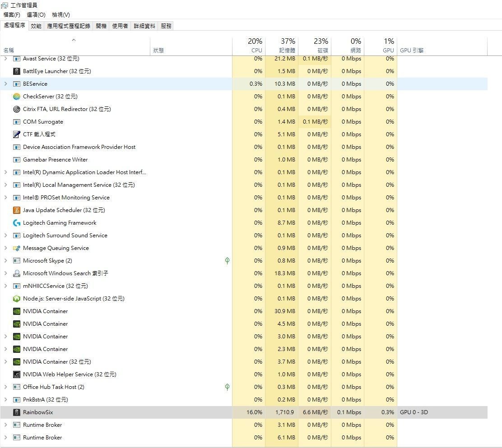The image size is (502, 448).
Task: Click the Citrix FTA URL Redirector icon
Action: pos(17,109)
